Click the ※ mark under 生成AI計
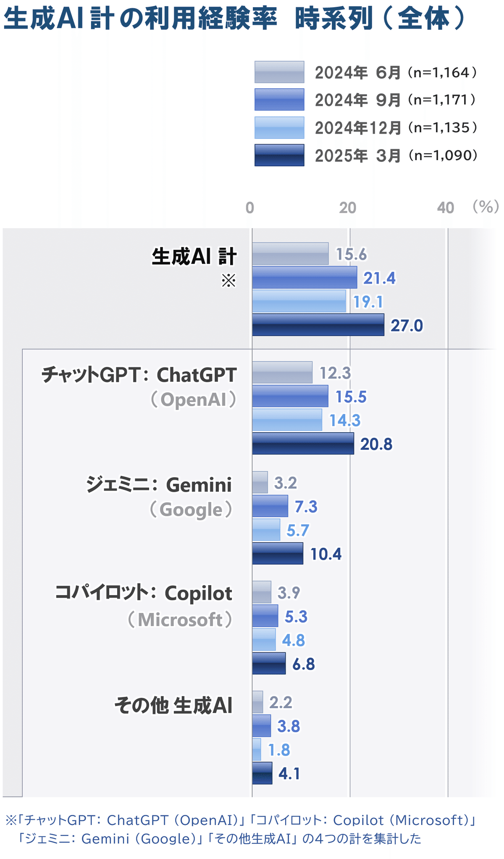Screen dimensions: 504x859 [229, 280]
